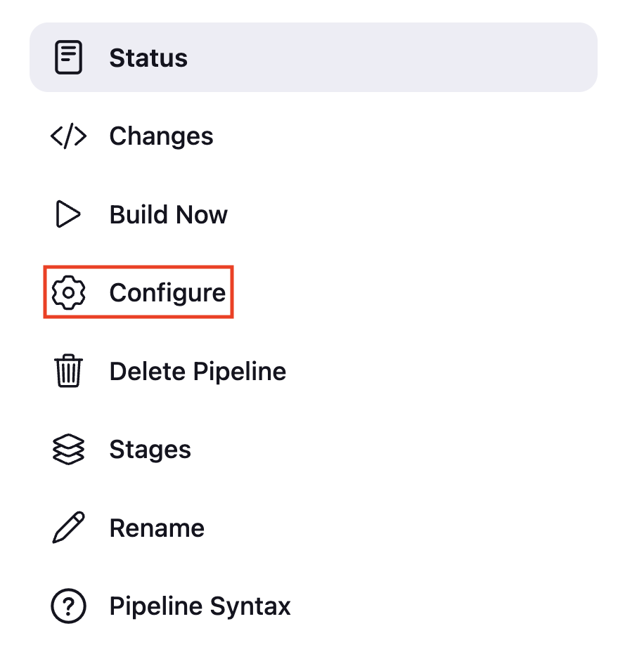The height and width of the screenshot is (645, 644).
Task: Click the Configure gear icon
Action: click(x=68, y=292)
